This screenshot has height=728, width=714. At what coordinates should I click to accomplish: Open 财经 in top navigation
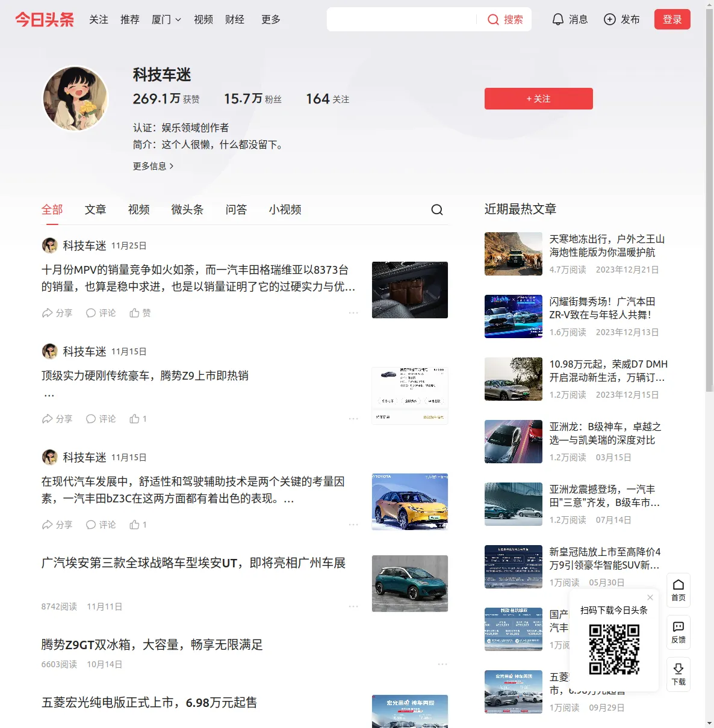tap(235, 19)
